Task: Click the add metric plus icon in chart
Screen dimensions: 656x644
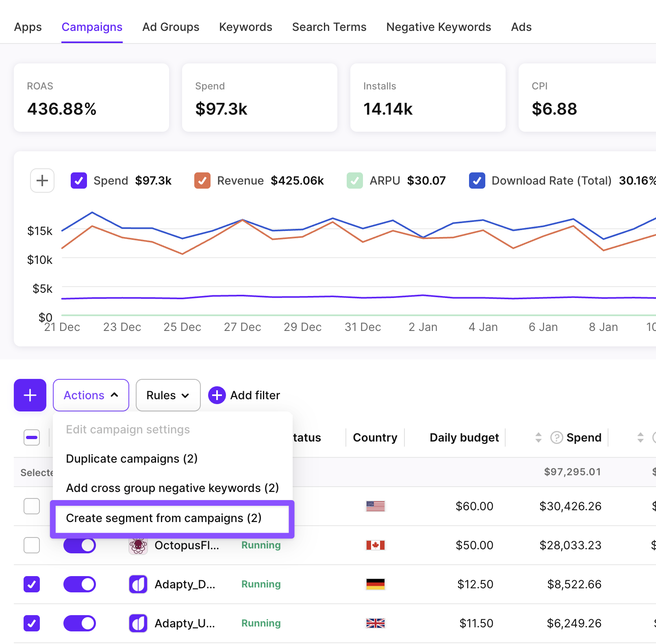Action: point(42,181)
